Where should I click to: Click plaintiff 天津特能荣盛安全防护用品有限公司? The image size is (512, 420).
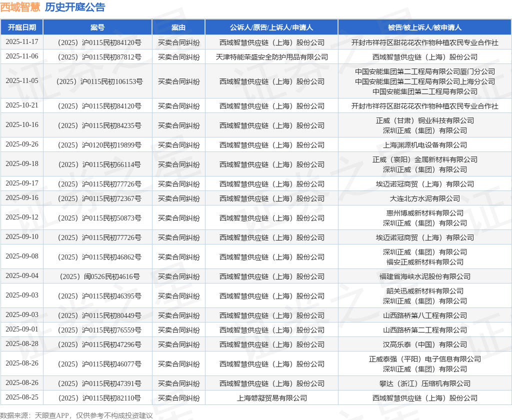tap(271, 57)
